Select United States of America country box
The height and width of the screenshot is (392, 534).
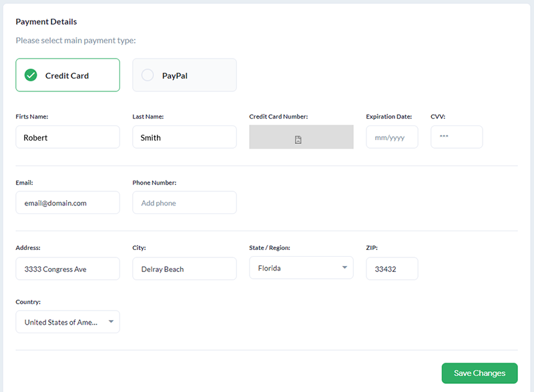tap(68, 321)
